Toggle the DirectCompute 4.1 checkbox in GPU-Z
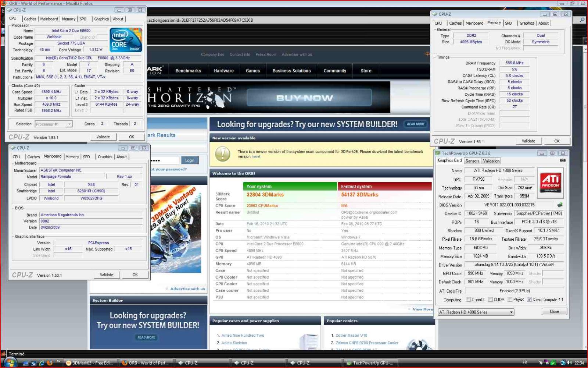Viewport: 588px width, 368px height. [x=529, y=300]
